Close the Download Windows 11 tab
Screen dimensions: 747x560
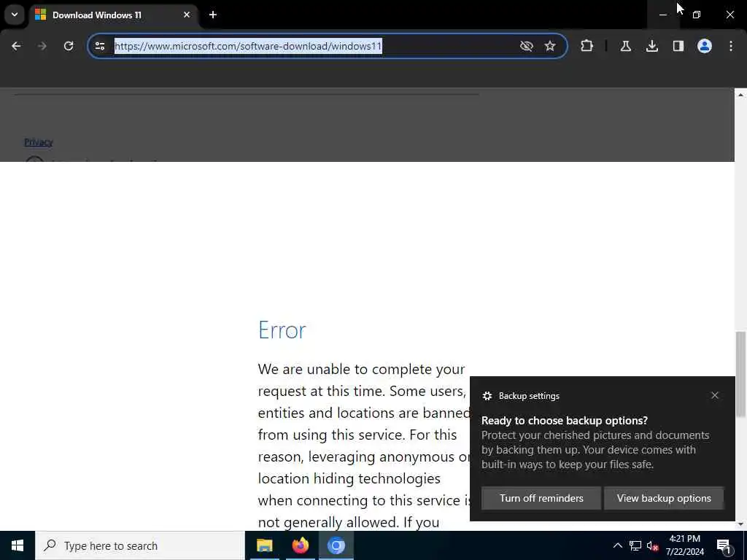[x=187, y=15]
